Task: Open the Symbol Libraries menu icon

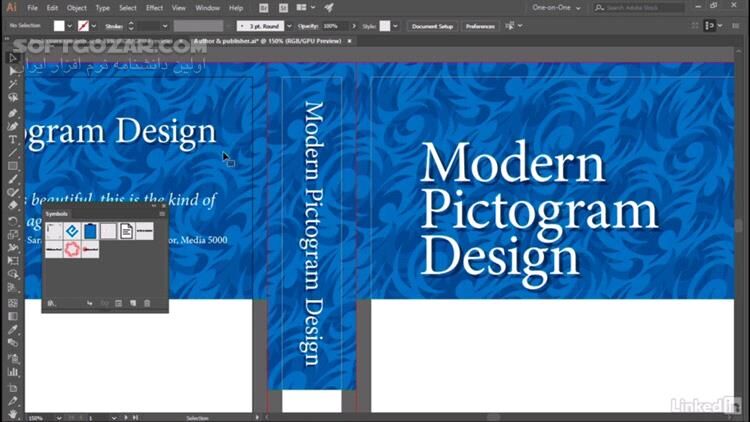Action: click(51, 303)
